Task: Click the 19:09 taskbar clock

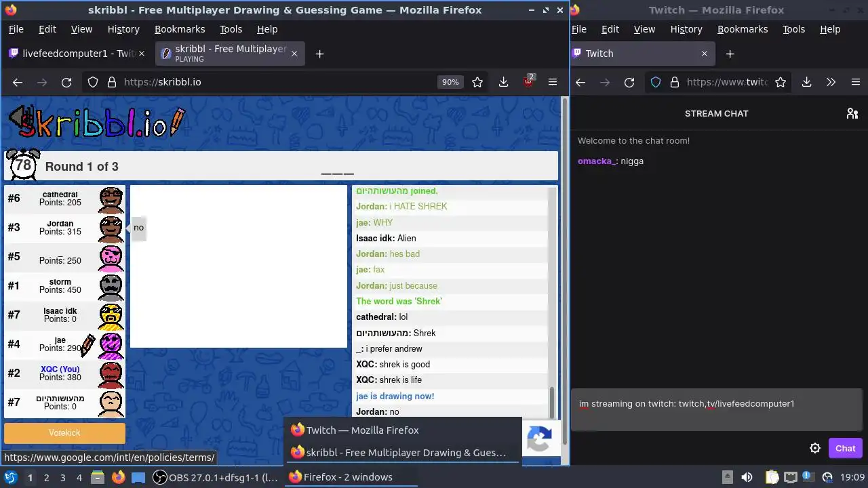Action: [x=852, y=477]
